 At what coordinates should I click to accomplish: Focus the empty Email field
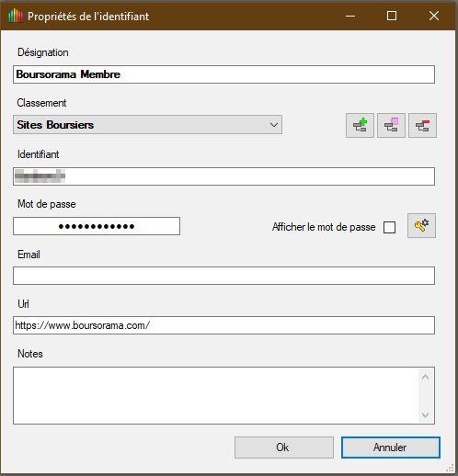point(223,276)
